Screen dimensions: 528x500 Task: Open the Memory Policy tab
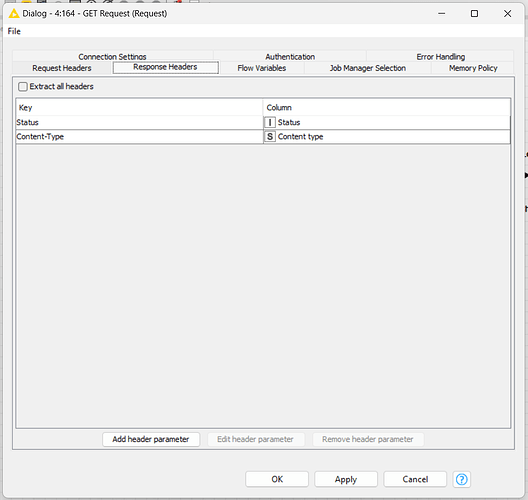tap(473, 68)
